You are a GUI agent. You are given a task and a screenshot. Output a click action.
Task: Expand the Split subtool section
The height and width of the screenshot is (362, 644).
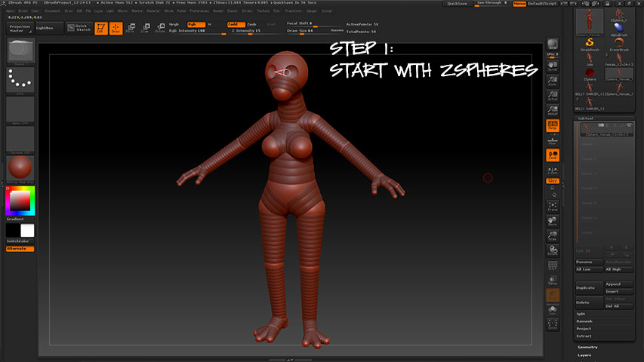point(580,313)
